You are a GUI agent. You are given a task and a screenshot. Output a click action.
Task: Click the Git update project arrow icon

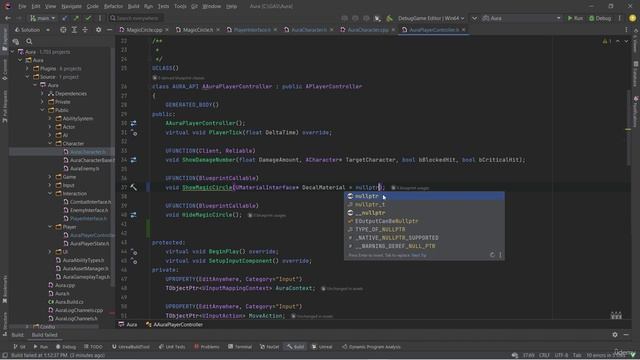pos(64,18)
